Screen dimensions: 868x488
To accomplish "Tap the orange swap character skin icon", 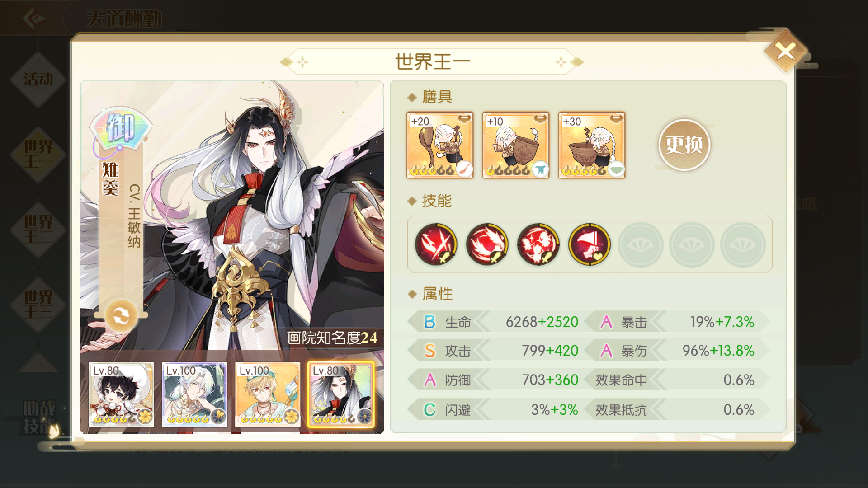I will [x=121, y=316].
